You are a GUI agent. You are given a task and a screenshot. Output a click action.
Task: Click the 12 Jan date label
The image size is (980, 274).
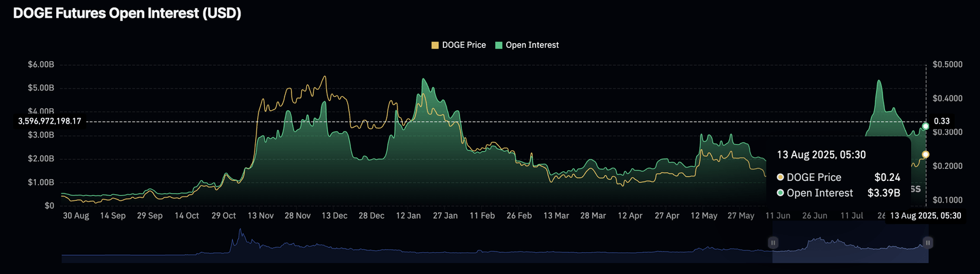coord(409,216)
